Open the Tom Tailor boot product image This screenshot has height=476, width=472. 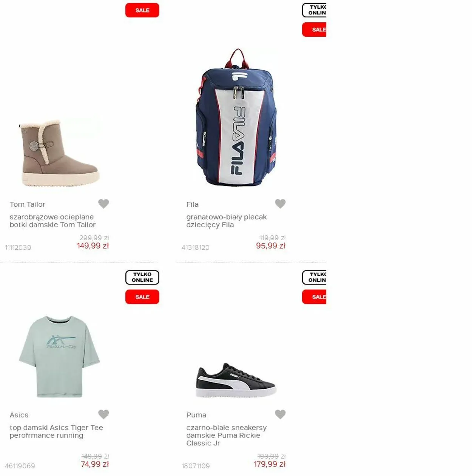(x=59, y=153)
